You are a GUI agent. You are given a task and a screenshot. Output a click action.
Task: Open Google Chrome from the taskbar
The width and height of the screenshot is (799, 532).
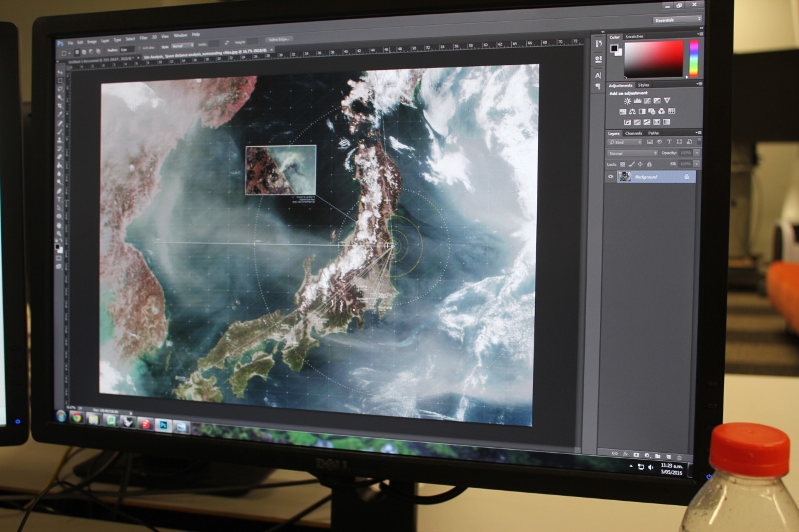click(x=77, y=418)
